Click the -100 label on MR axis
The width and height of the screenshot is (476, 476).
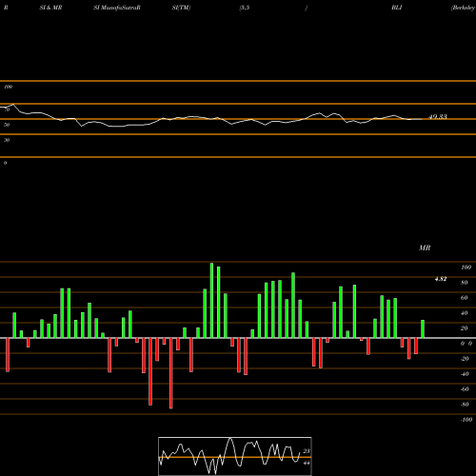click(x=466, y=420)
